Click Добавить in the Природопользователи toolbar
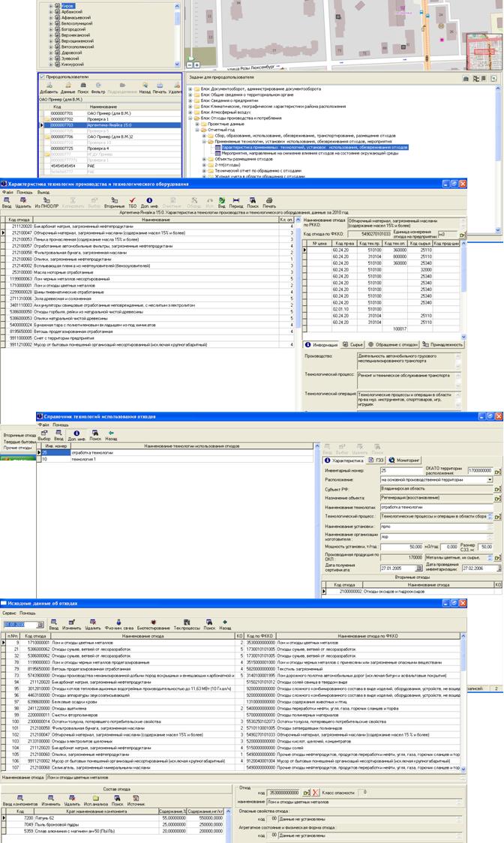 point(48,88)
